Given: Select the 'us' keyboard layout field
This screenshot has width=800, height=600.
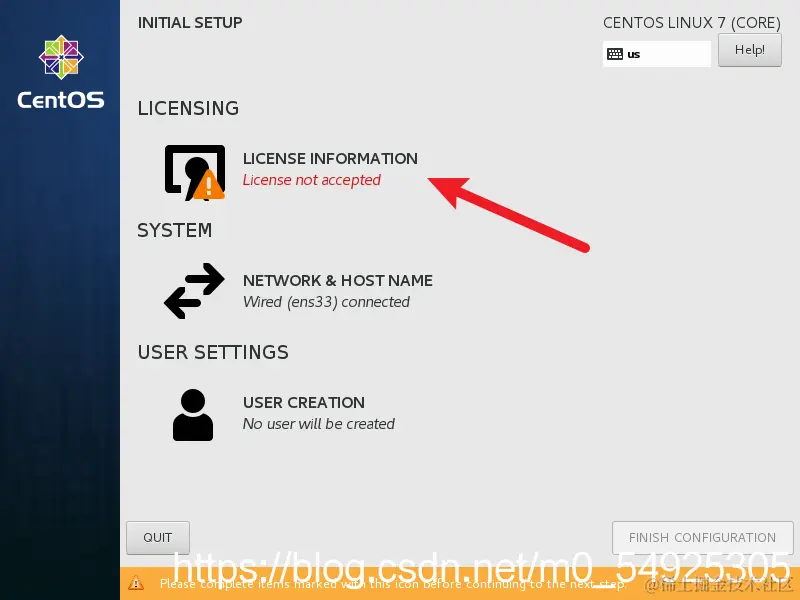Looking at the screenshot, I should pyautogui.click(x=657, y=54).
